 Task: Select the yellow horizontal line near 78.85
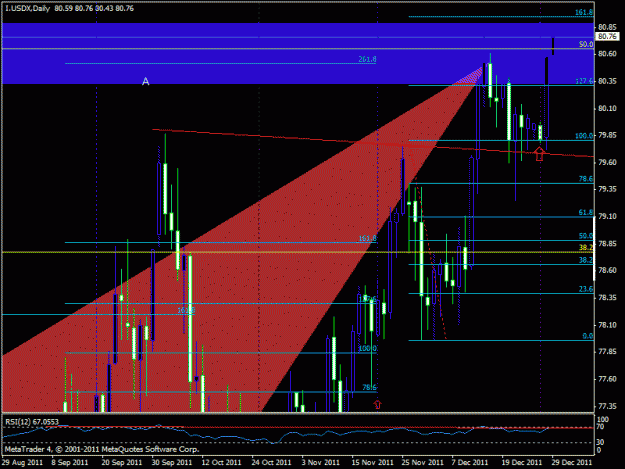(x=297, y=252)
